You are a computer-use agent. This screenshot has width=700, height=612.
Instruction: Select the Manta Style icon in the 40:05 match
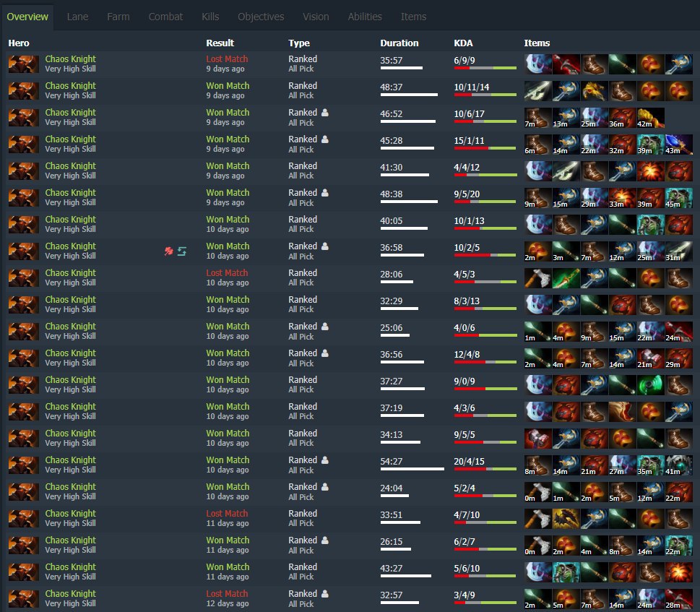point(538,225)
